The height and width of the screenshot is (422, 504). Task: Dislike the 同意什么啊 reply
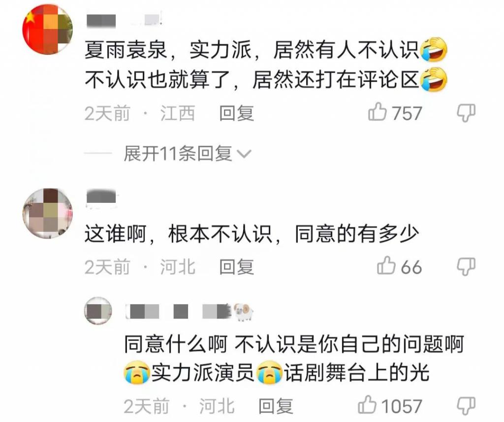click(466, 405)
